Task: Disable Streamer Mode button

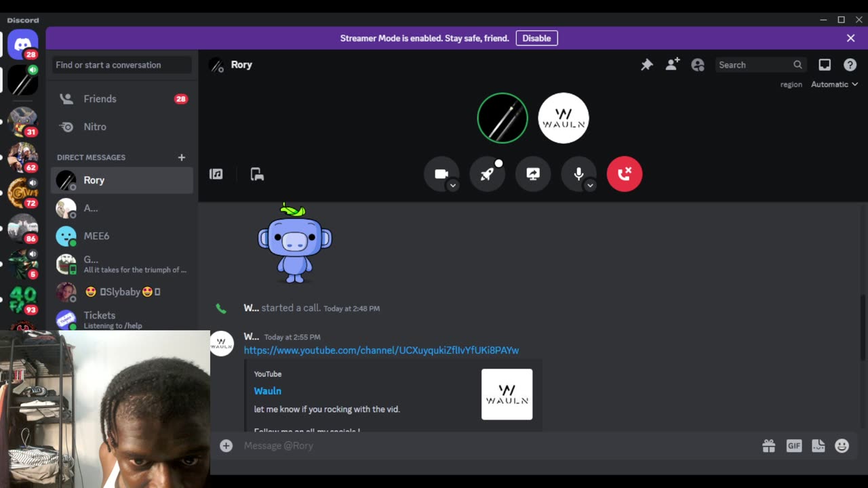Action: [536, 38]
